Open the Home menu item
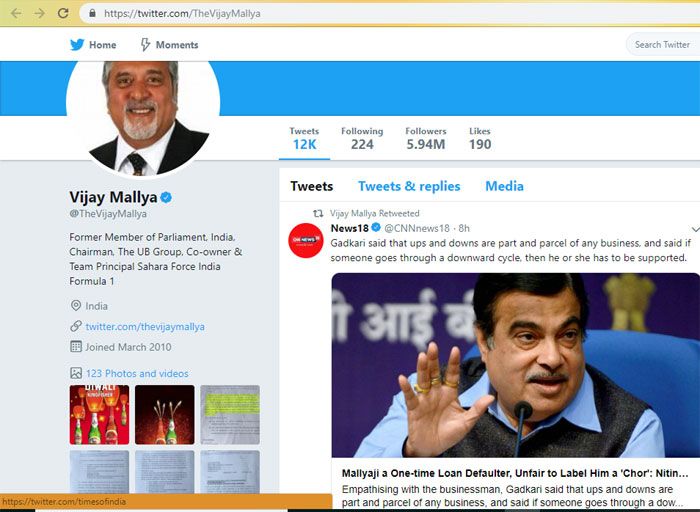The height and width of the screenshot is (512, 700). pos(93,45)
